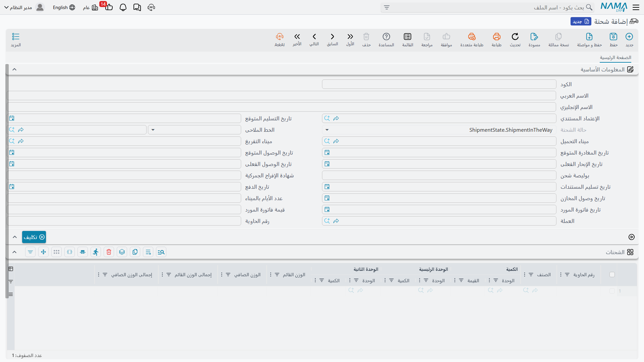Image resolution: width=644 pixels, height=362 pixels.
Task: Click the copy rows icon in grid toolbar
Action: pos(135,252)
